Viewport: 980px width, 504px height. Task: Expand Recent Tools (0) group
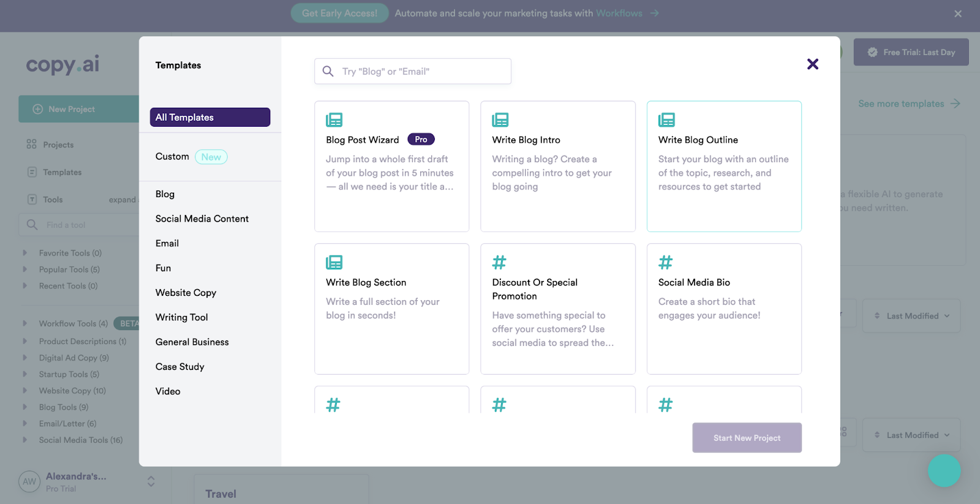pyautogui.click(x=25, y=285)
